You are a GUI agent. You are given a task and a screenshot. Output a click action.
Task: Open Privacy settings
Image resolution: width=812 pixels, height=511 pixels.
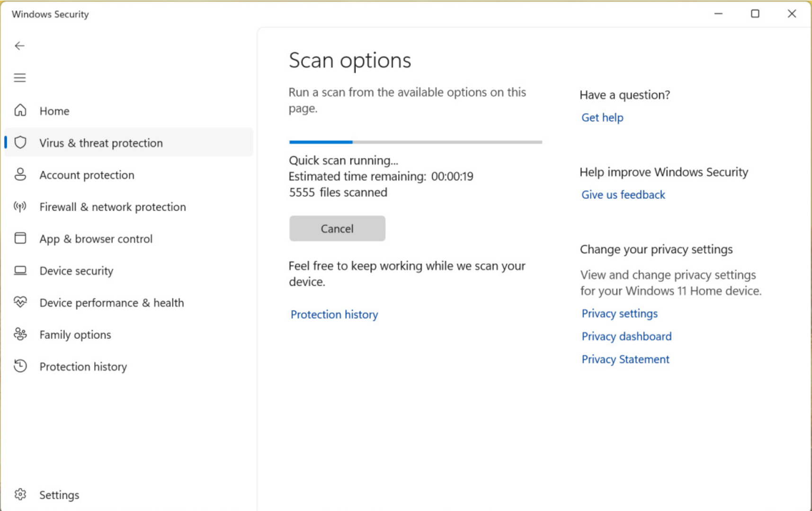pos(619,313)
